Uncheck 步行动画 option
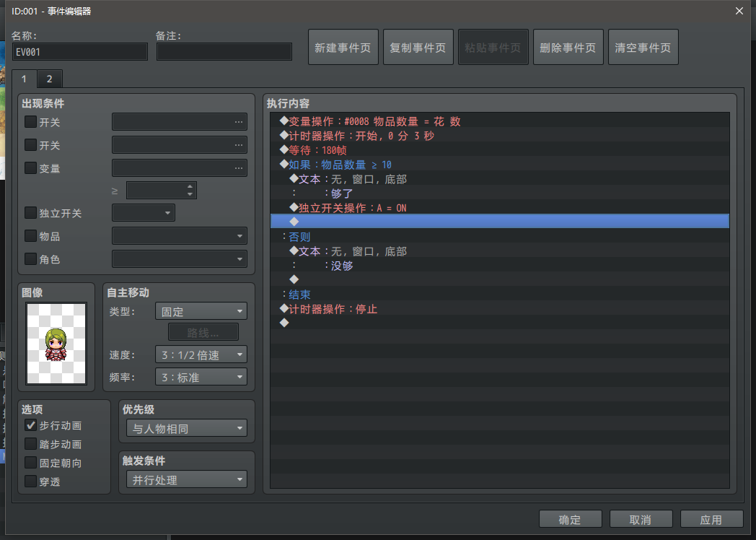This screenshot has width=756, height=540. pos(30,425)
